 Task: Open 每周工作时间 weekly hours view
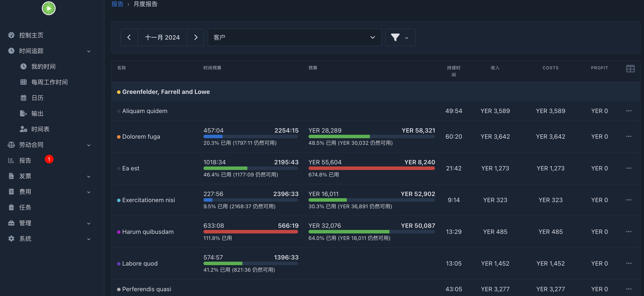coord(49,82)
